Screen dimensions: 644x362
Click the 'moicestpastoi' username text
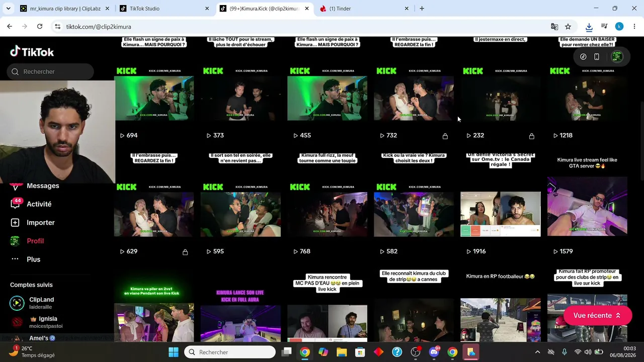tap(46, 326)
